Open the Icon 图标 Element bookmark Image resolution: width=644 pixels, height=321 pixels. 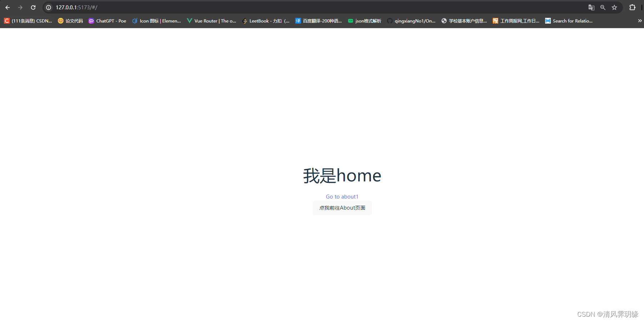click(x=156, y=21)
